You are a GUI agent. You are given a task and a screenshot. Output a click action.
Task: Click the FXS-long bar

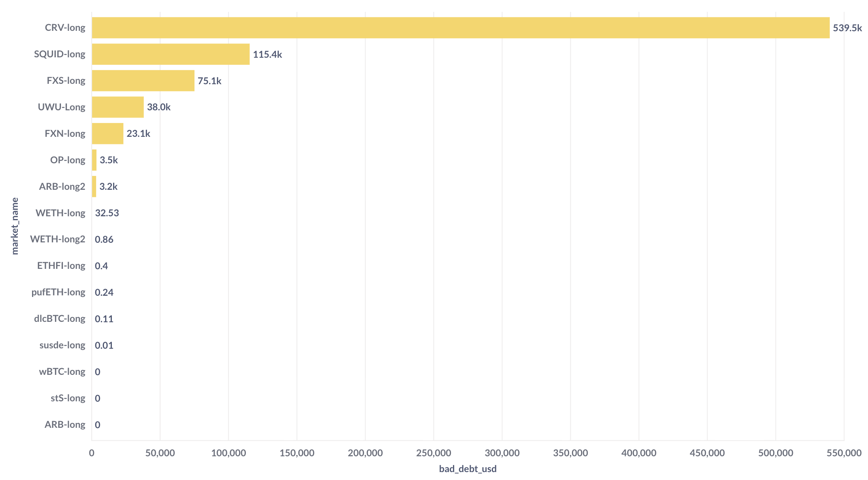click(143, 81)
